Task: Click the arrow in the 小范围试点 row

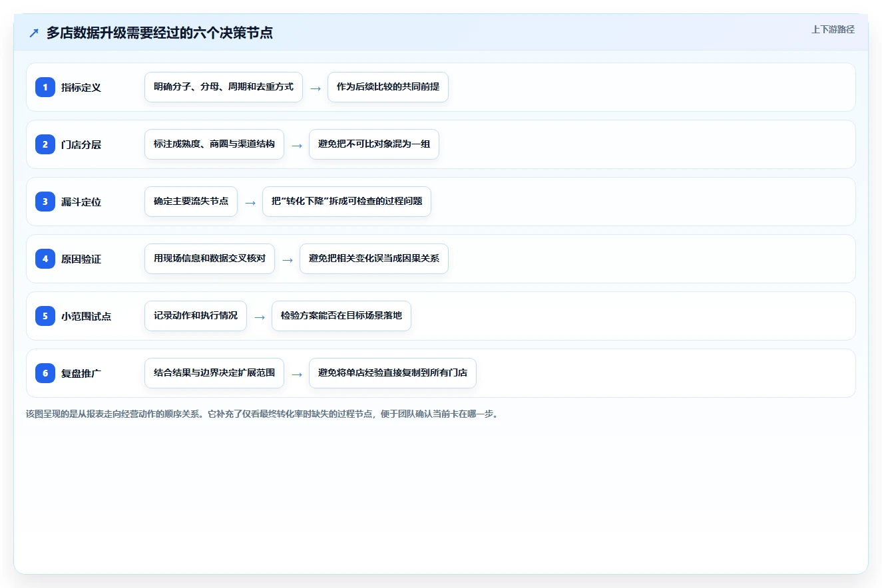Action: [260, 317]
